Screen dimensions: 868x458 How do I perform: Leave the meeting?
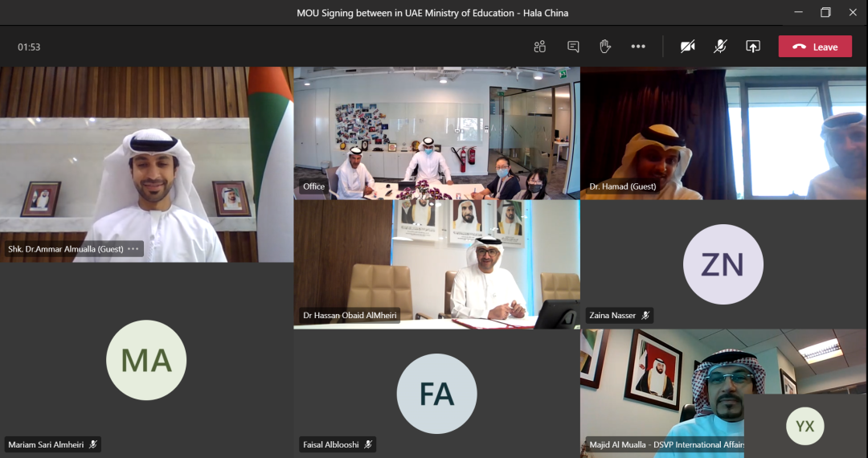(815, 47)
